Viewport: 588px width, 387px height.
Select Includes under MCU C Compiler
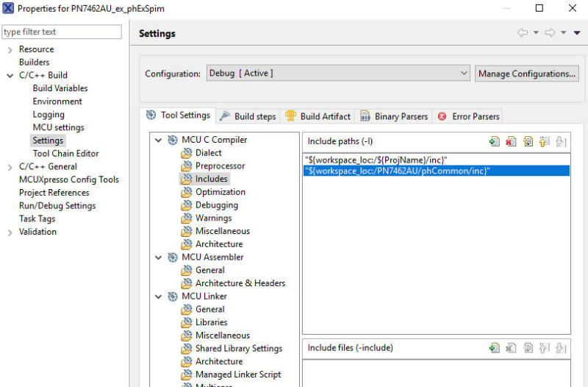tap(211, 179)
